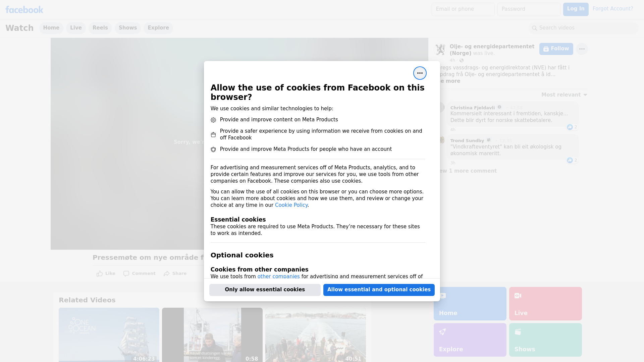Click the search magnifier icon in video search
Screen dimensions: 644x362
(x=534, y=28)
